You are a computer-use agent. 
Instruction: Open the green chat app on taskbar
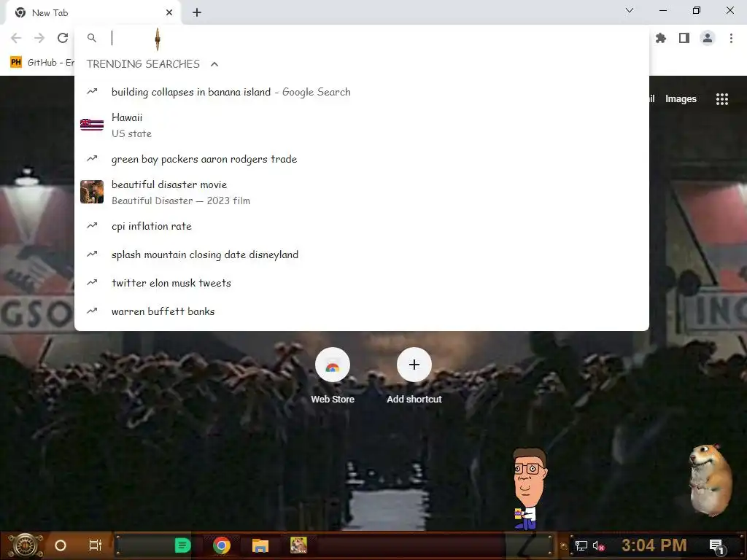182,545
